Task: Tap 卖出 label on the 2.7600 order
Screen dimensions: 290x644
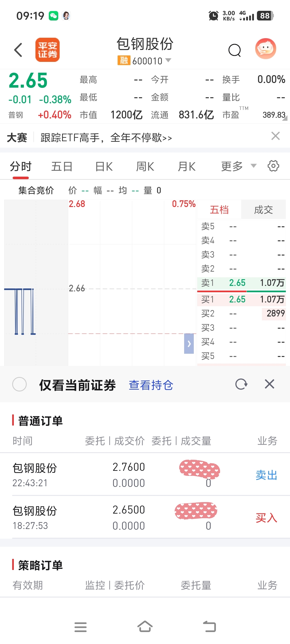Action: [267, 475]
